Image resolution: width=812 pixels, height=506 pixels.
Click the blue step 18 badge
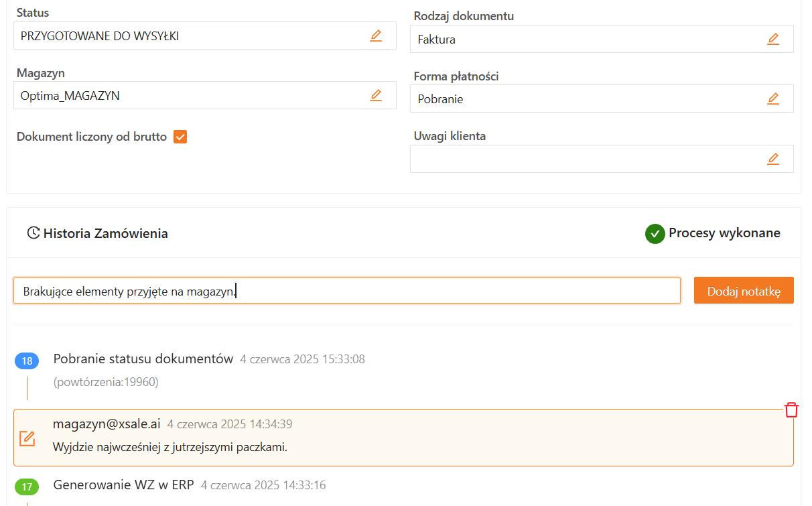coord(27,361)
